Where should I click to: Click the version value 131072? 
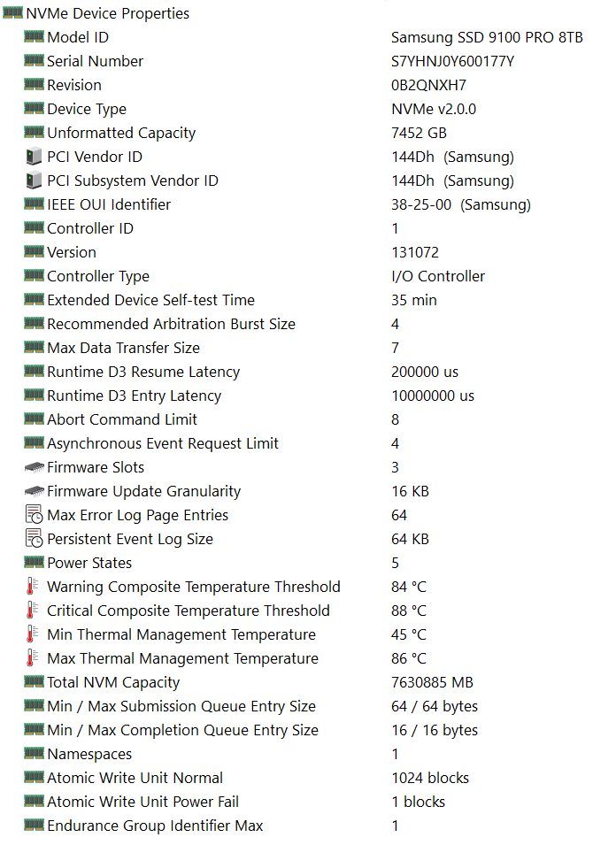[415, 252]
